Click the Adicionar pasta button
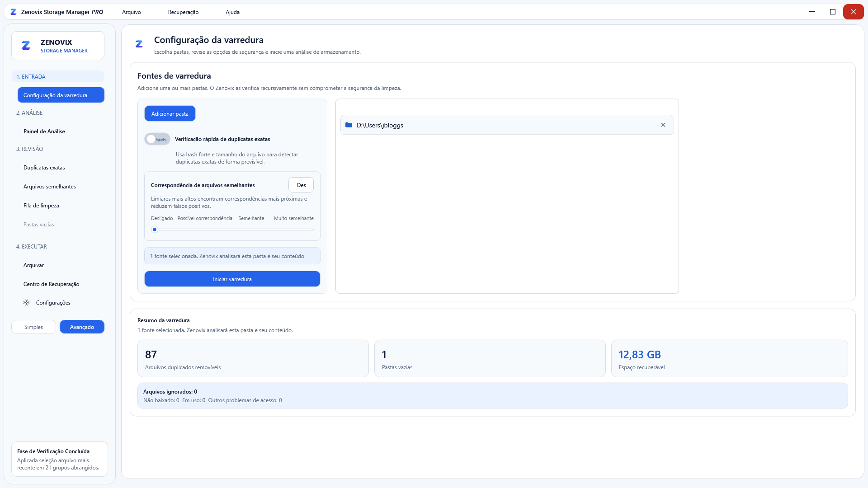This screenshot has width=868, height=488. click(170, 114)
